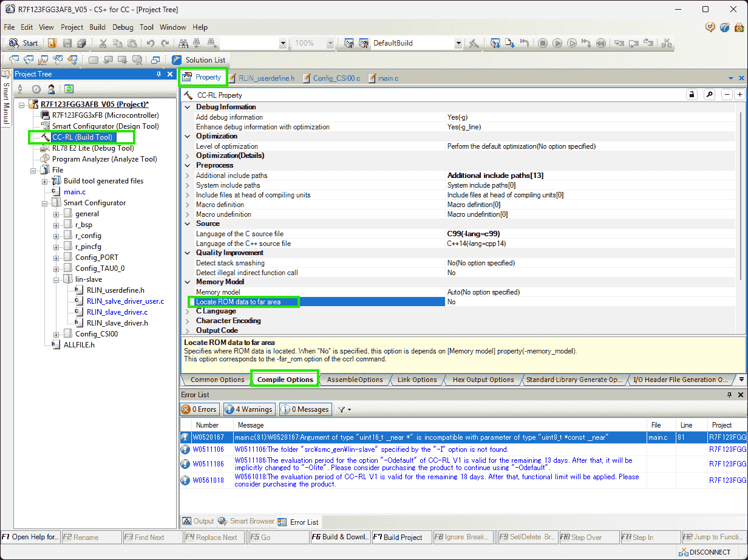Click the refresh icon in Project Tree toolbar

[69, 89]
